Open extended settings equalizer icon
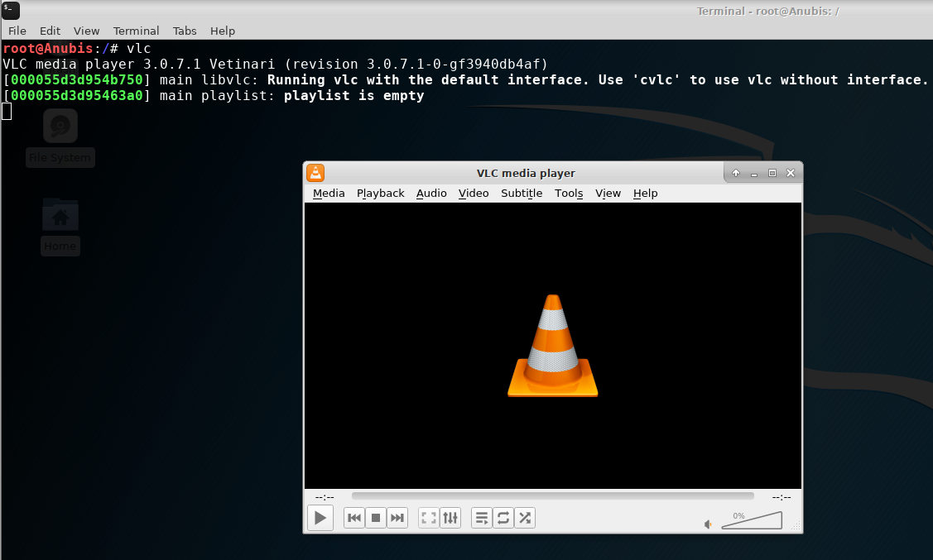The image size is (933, 560). (450, 518)
